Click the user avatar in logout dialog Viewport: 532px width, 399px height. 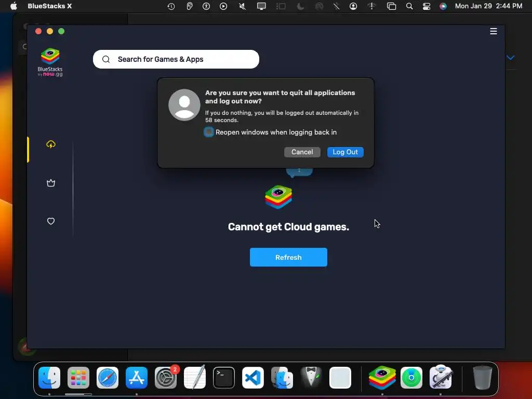click(x=184, y=105)
